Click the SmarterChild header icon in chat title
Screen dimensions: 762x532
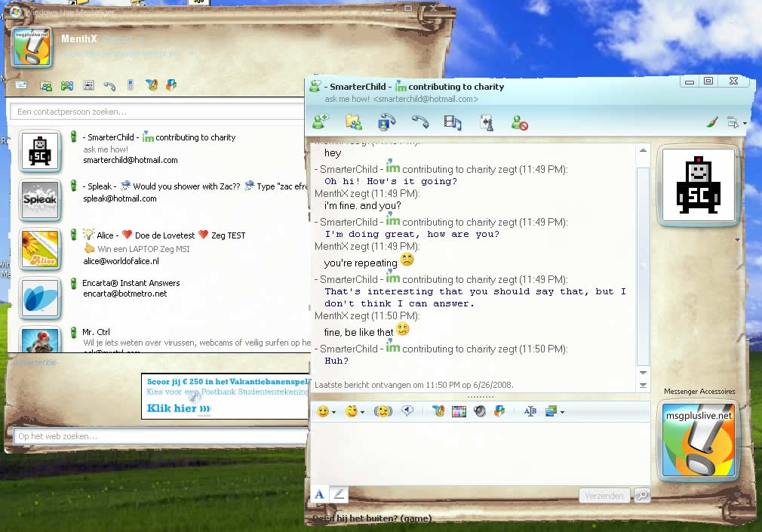(x=315, y=87)
